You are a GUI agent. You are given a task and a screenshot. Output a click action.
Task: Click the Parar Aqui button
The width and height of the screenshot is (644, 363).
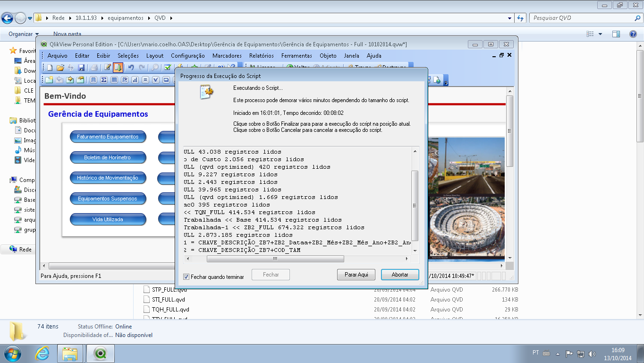tap(356, 275)
